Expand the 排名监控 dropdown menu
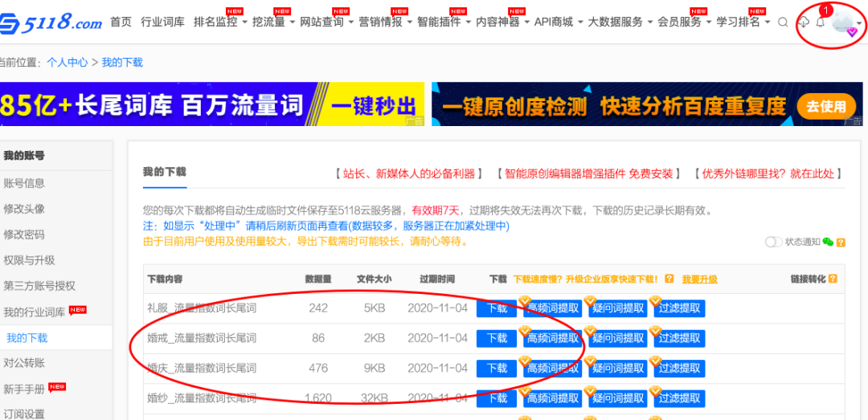This screenshot has width=868, height=420. point(220,22)
